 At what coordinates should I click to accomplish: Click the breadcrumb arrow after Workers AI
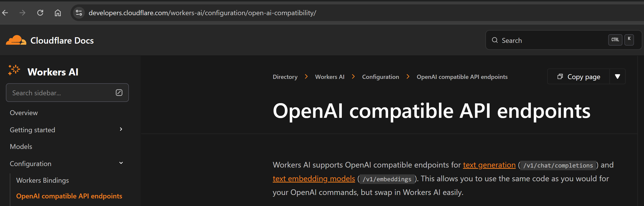click(x=353, y=76)
